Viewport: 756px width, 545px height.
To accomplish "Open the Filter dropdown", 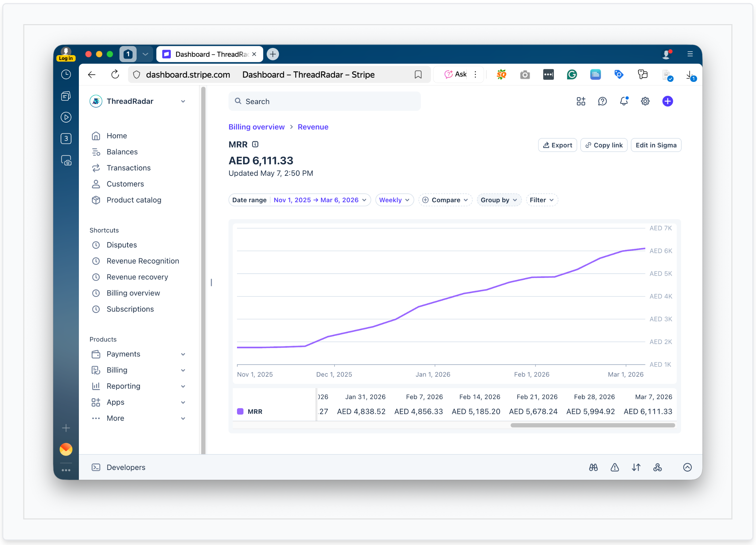I will [x=542, y=200].
